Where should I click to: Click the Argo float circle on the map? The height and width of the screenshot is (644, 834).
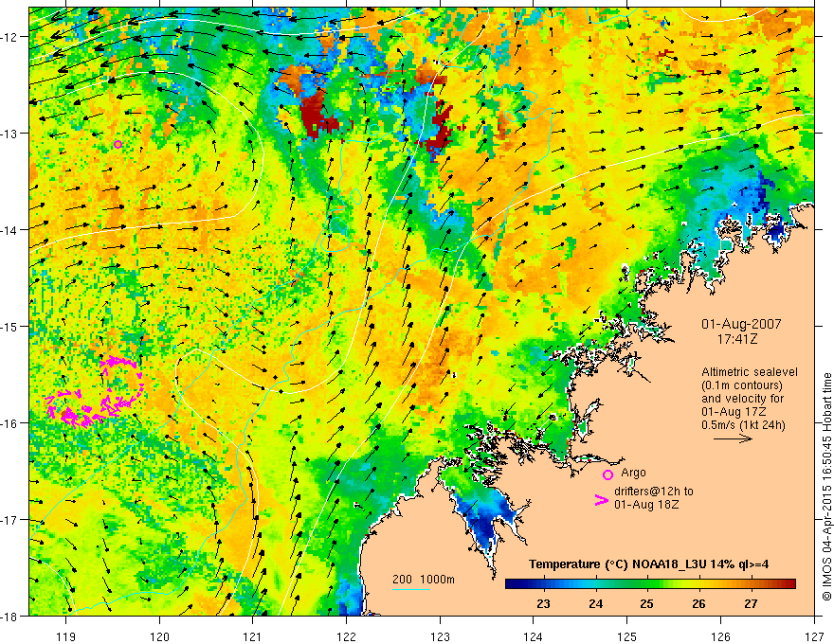tap(118, 144)
